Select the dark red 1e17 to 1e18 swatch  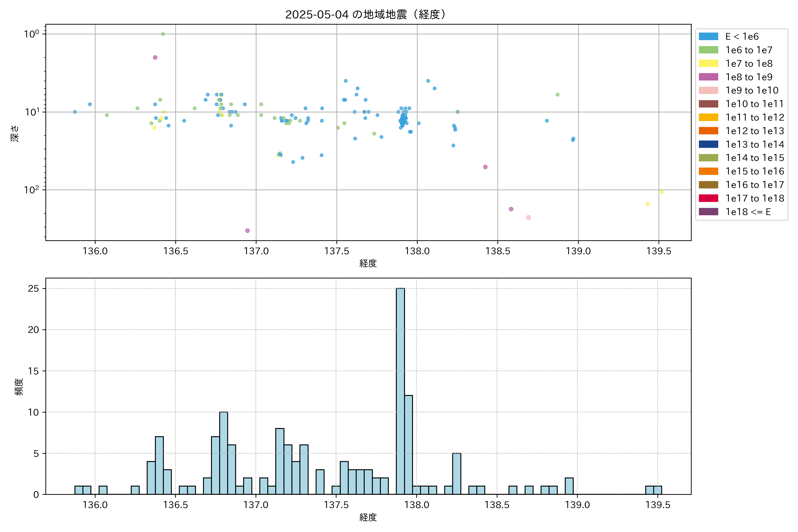[x=708, y=198]
